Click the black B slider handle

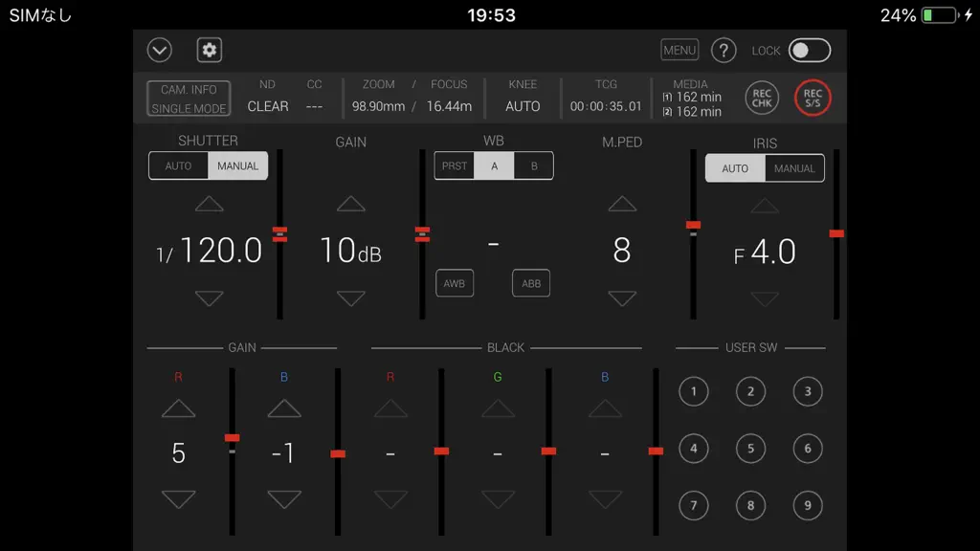(656, 452)
